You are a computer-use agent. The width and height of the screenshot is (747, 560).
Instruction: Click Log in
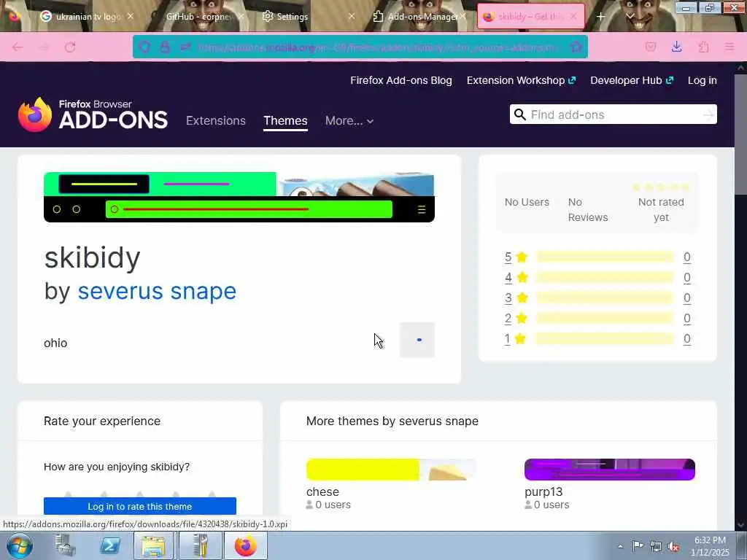[x=703, y=80]
